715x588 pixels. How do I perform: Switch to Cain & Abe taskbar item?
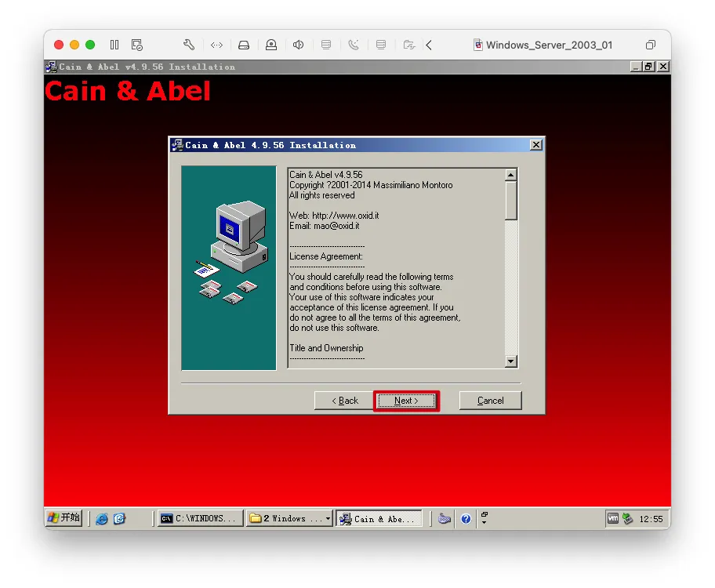[x=379, y=519]
